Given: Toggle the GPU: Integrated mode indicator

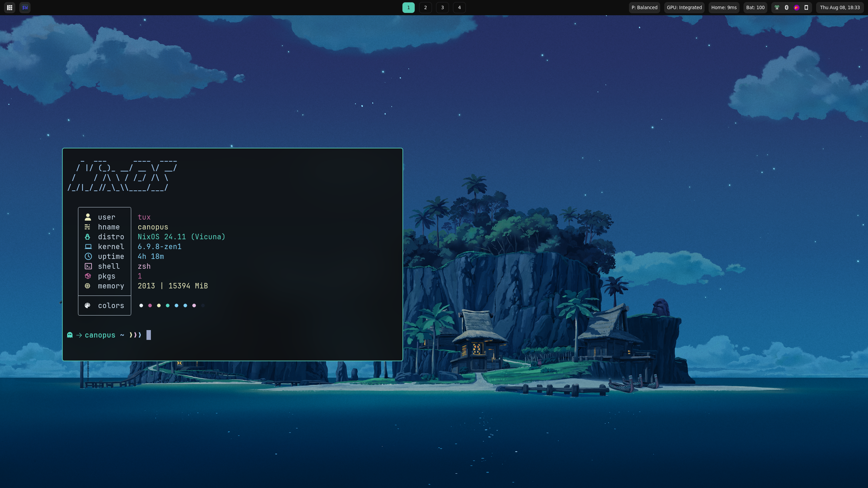Looking at the screenshot, I should click(x=684, y=7).
